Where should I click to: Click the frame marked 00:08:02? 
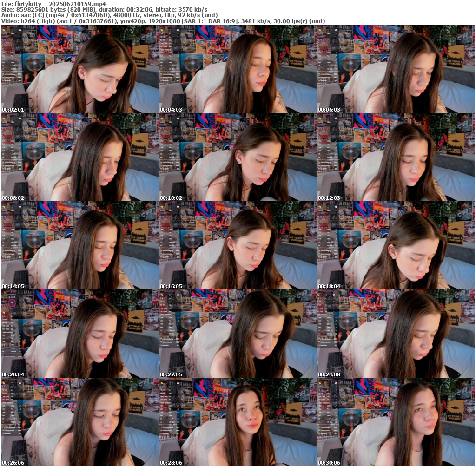[x=79, y=157]
